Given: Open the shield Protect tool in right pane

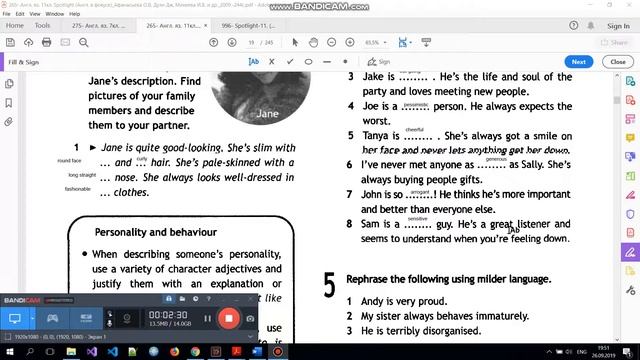Looking at the screenshot, I should click(x=630, y=214).
